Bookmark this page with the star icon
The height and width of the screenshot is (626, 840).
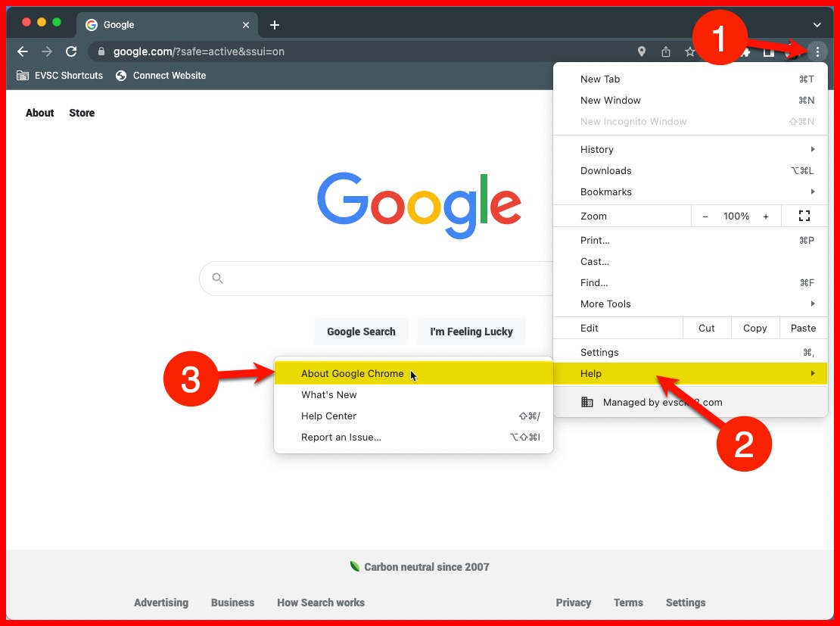coord(689,51)
